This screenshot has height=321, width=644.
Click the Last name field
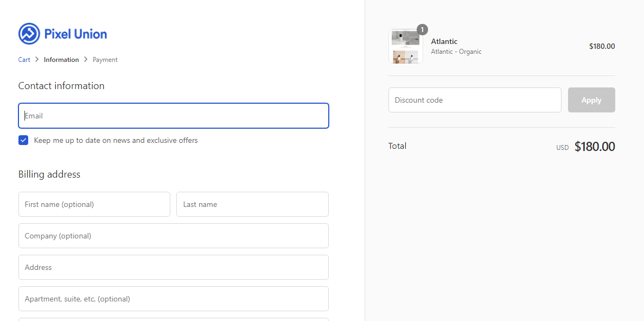(252, 204)
